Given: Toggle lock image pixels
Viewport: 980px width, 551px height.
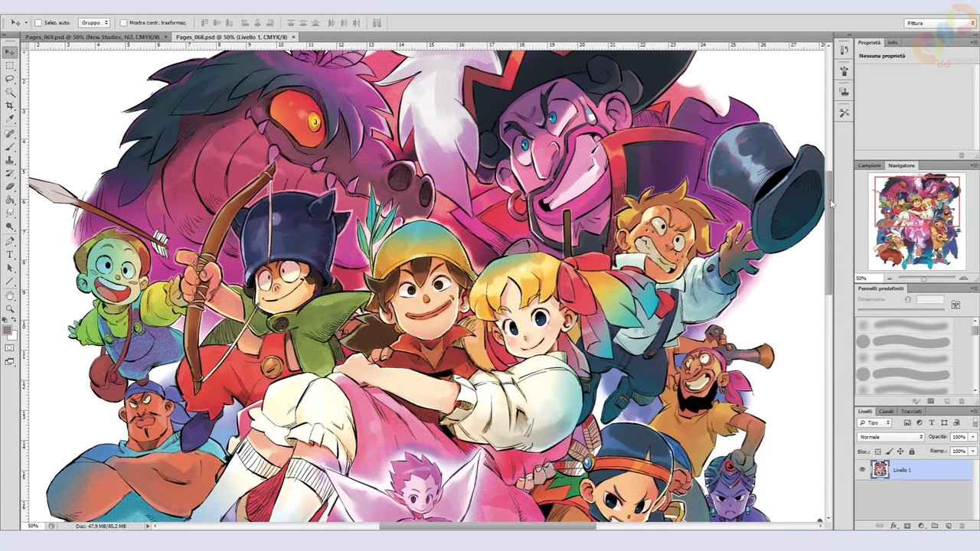Looking at the screenshot, I should tap(889, 452).
